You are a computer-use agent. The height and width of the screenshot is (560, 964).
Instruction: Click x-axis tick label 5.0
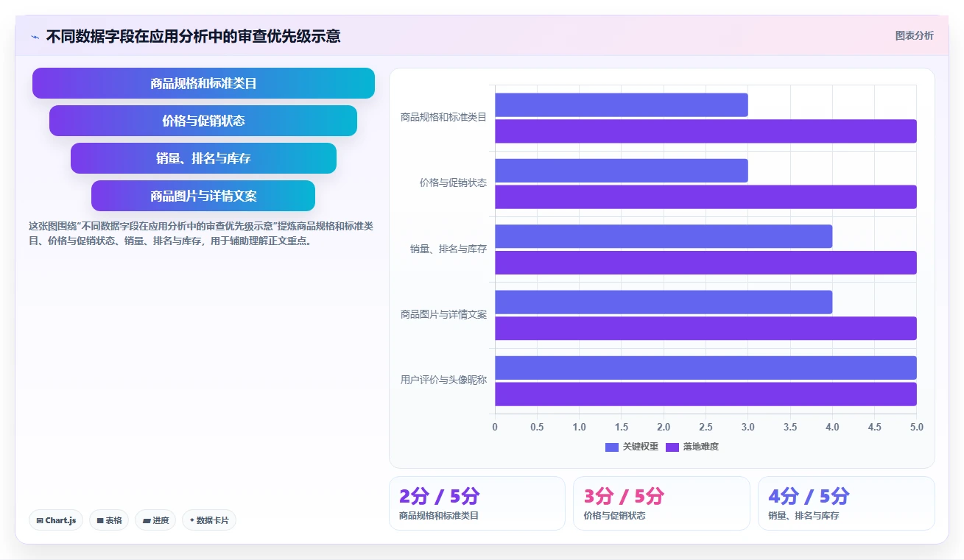coord(917,427)
